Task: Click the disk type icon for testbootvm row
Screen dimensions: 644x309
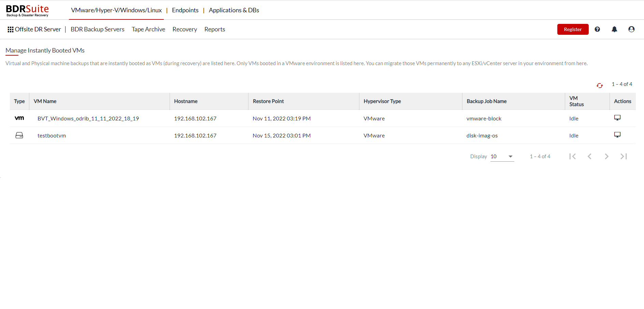Action: point(19,135)
